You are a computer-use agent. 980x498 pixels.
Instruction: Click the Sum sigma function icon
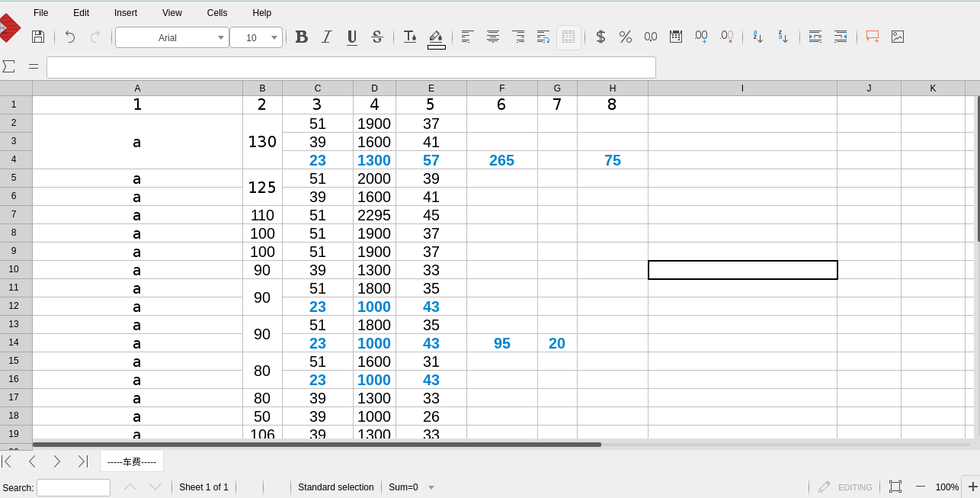(x=9, y=66)
